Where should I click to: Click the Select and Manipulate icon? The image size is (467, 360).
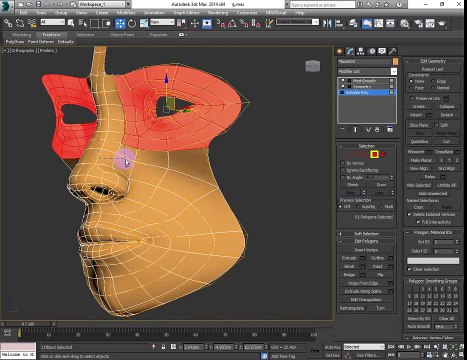[x=194, y=23]
